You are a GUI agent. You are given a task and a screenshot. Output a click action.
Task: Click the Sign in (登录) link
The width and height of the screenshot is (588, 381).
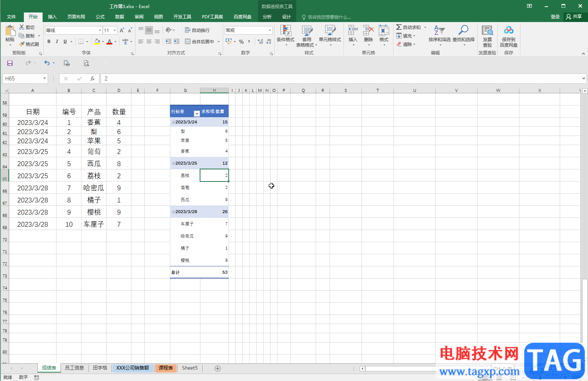coord(555,17)
